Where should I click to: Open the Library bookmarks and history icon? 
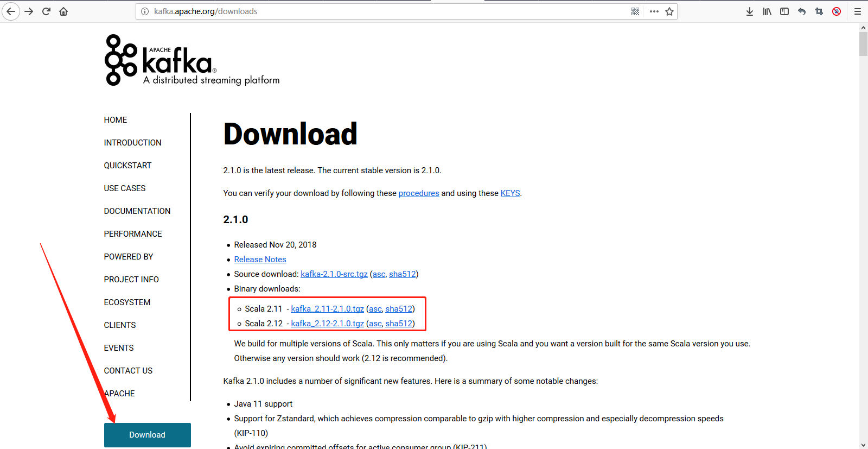(767, 11)
